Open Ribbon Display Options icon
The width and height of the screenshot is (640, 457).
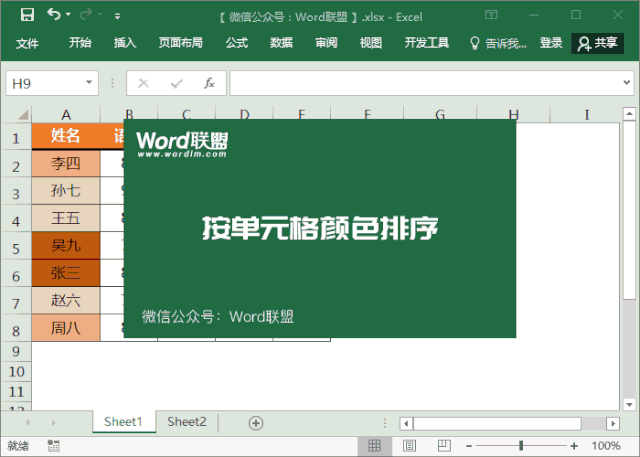(x=491, y=15)
